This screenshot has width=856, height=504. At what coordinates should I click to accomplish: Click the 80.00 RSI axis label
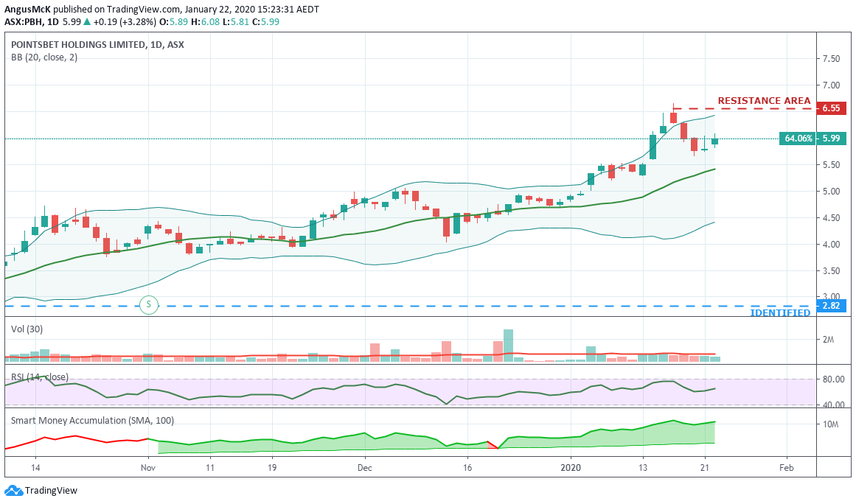(833, 379)
